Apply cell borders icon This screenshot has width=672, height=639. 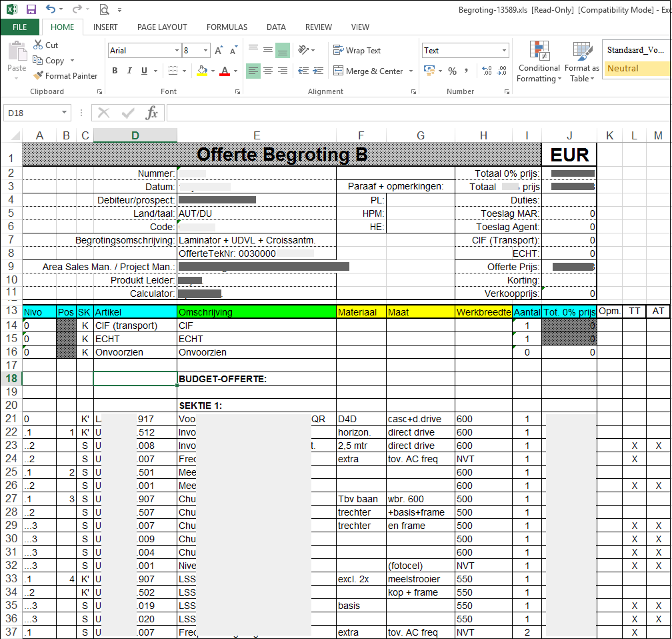pos(173,71)
